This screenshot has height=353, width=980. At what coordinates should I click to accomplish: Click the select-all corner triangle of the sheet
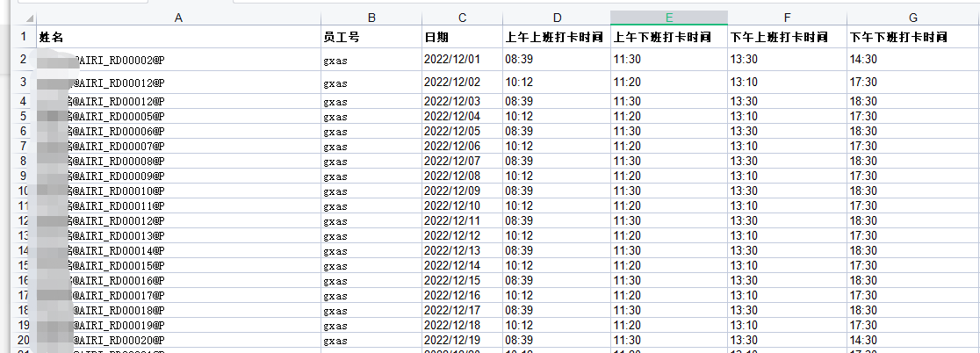tap(30, 18)
